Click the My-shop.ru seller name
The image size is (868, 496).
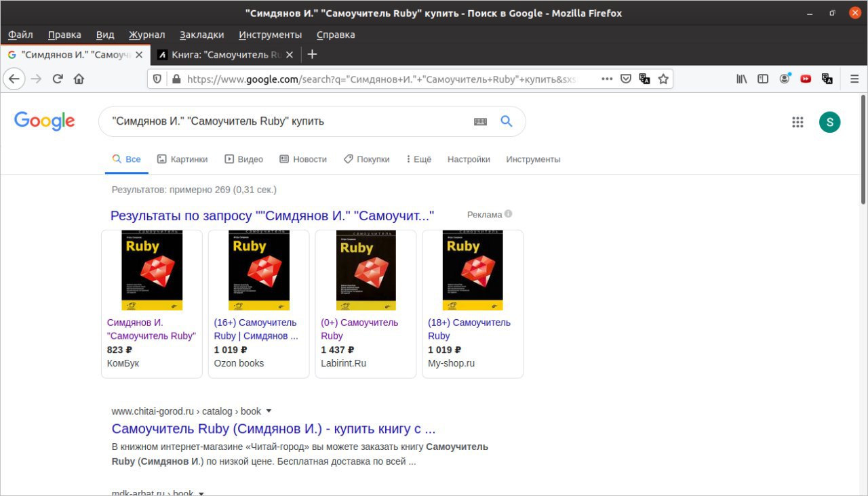pos(451,363)
